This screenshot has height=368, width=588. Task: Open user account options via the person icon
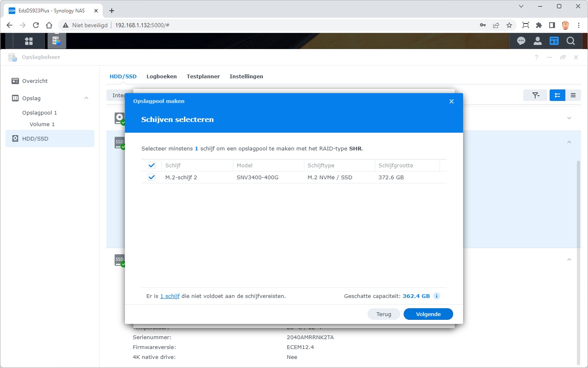537,41
